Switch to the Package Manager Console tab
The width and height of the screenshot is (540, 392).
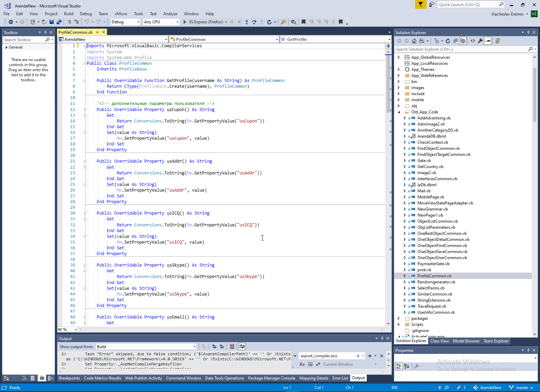[x=271, y=378]
